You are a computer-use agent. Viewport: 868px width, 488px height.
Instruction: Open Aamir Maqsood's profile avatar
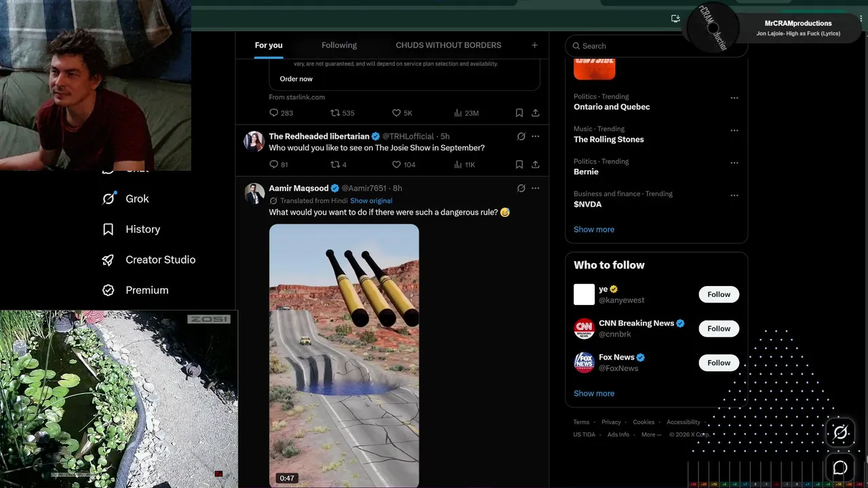[254, 193]
